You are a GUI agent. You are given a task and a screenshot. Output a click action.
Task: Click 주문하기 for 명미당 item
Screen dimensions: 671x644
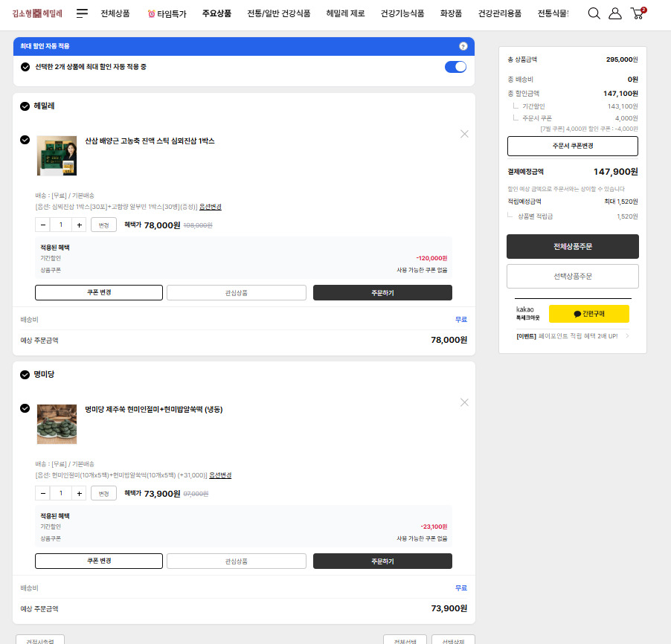pos(382,561)
